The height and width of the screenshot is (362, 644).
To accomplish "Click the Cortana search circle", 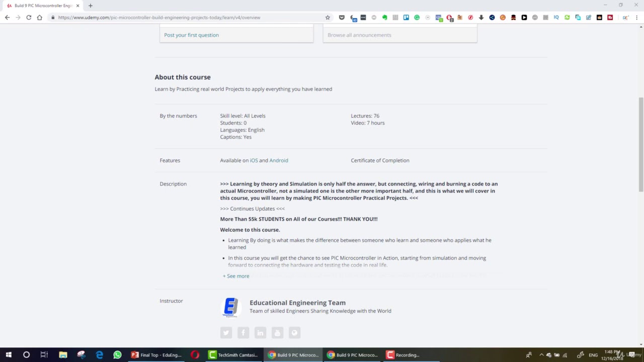I will point(26,355).
